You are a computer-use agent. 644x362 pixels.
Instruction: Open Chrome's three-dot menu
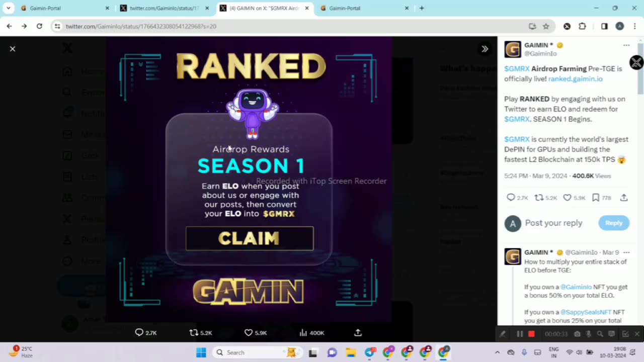click(634, 26)
